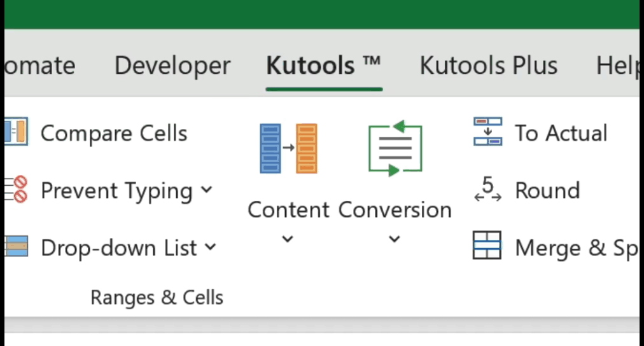
Task: Open the partially visible Automate tab
Action: click(40, 66)
